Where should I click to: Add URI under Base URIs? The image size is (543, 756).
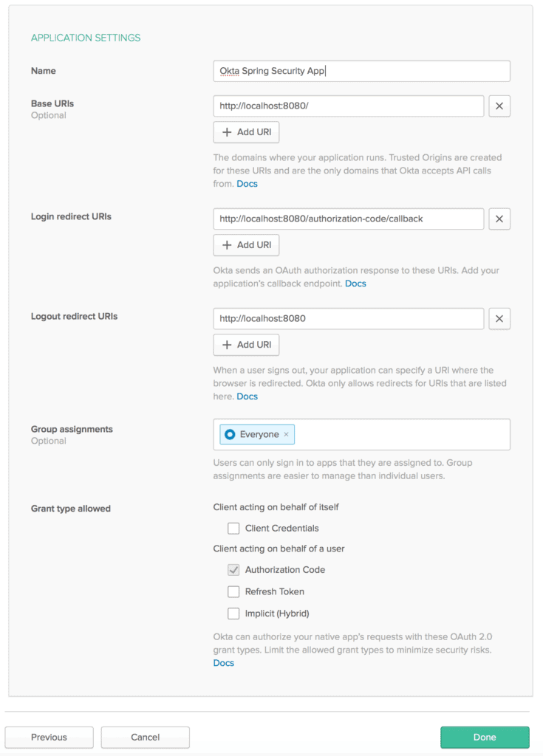(247, 132)
